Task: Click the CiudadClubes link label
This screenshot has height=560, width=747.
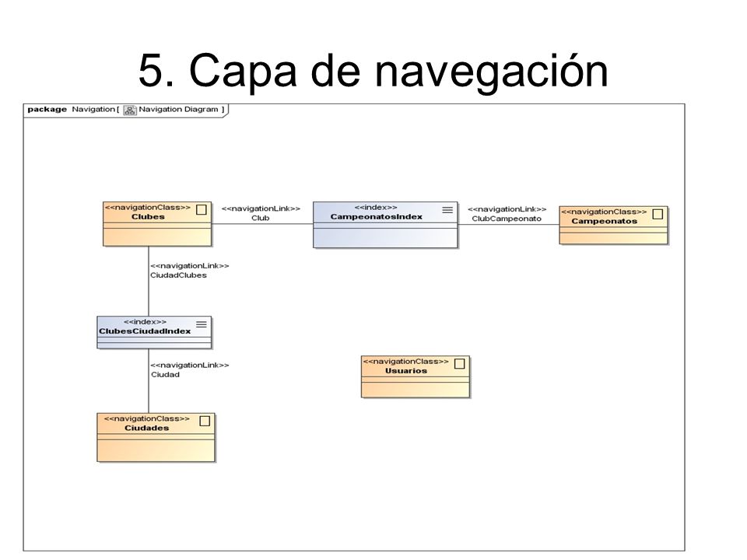Action: [x=179, y=275]
